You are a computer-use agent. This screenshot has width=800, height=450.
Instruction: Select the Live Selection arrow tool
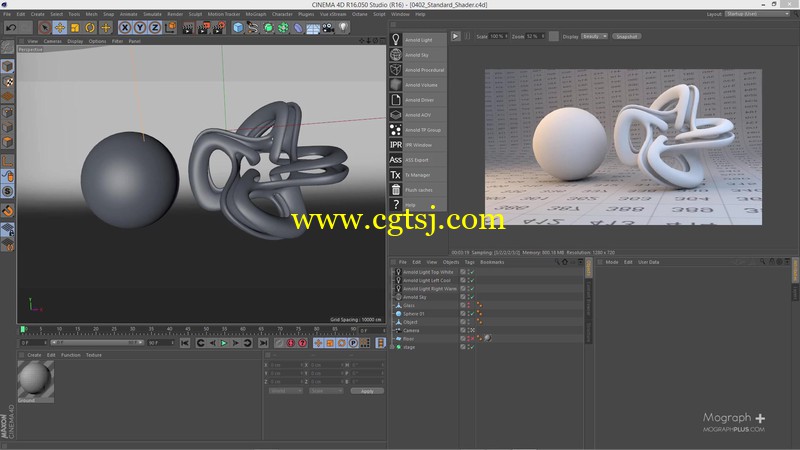pyautogui.click(x=44, y=28)
